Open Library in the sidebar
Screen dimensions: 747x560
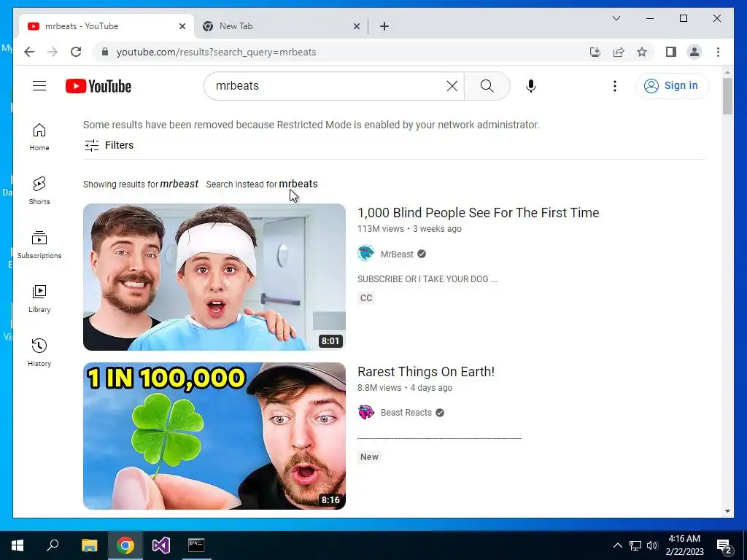coord(39,298)
